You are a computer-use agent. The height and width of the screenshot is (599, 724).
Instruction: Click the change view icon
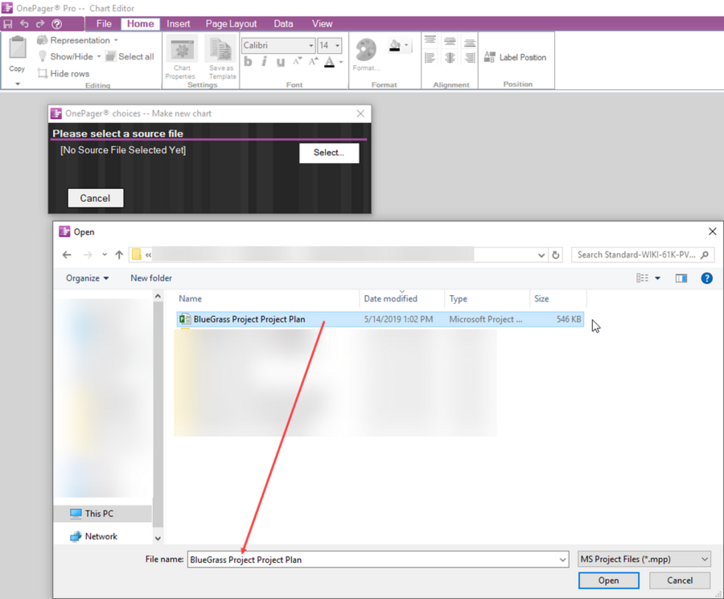(x=642, y=278)
